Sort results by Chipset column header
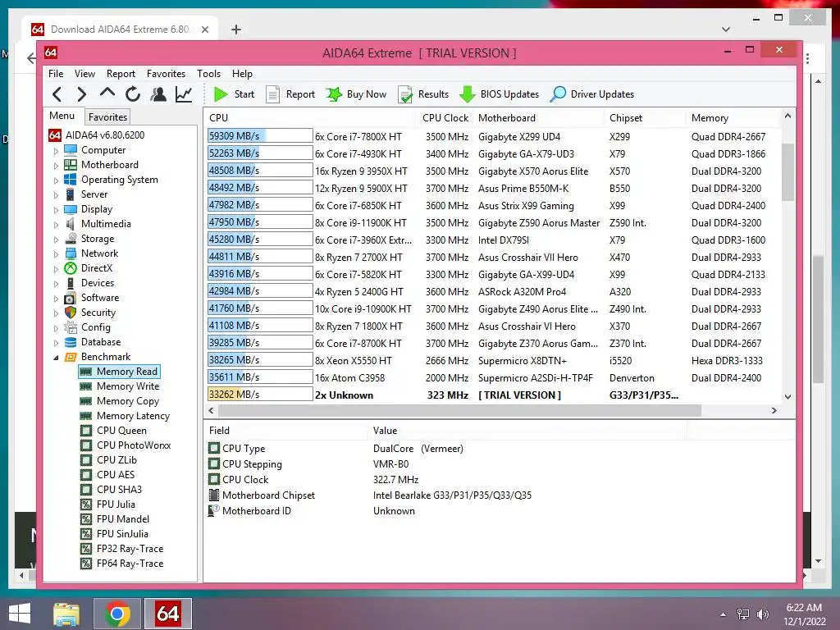 645,118
